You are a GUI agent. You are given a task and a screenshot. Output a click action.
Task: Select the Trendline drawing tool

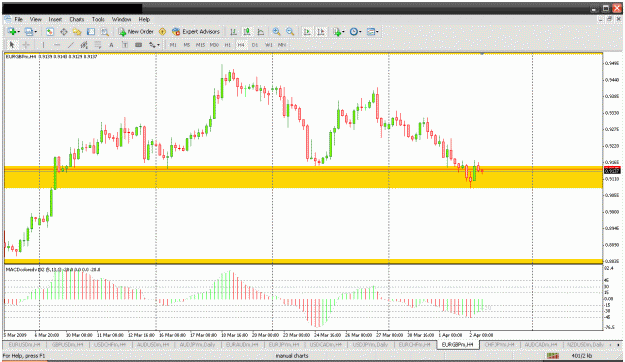[x=71, y=45]
